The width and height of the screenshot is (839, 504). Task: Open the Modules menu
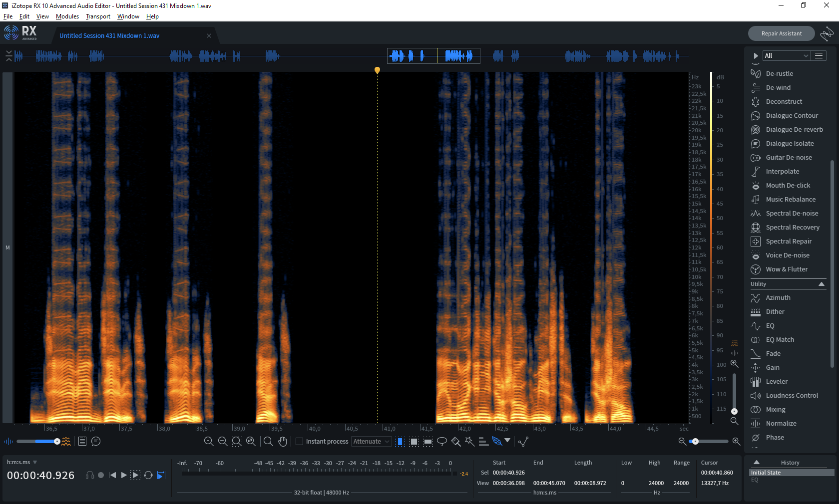click(x=67, y=16)
